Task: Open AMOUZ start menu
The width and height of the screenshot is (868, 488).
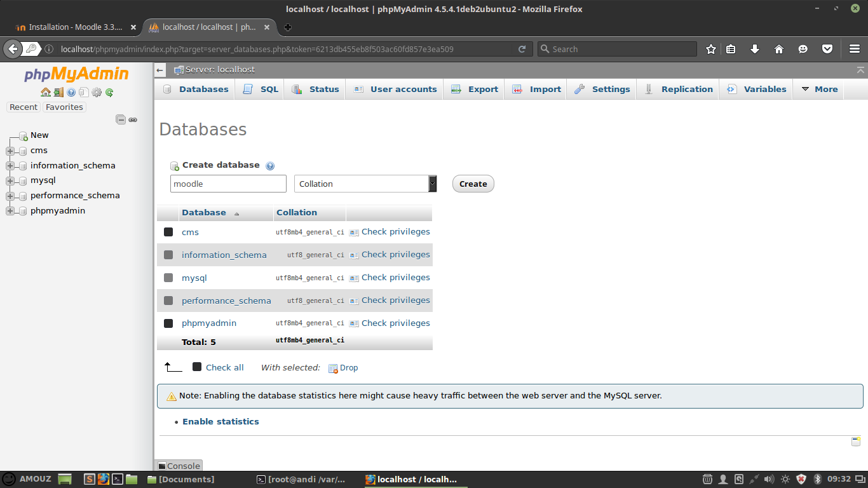Action: 27,479
